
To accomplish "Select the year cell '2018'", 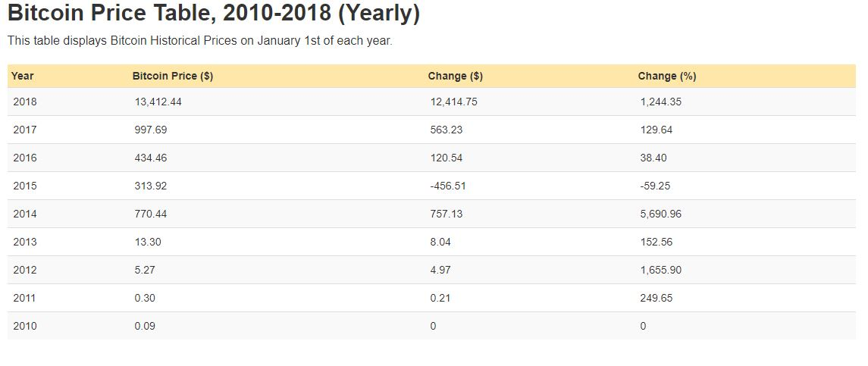I will click(25, 102).
